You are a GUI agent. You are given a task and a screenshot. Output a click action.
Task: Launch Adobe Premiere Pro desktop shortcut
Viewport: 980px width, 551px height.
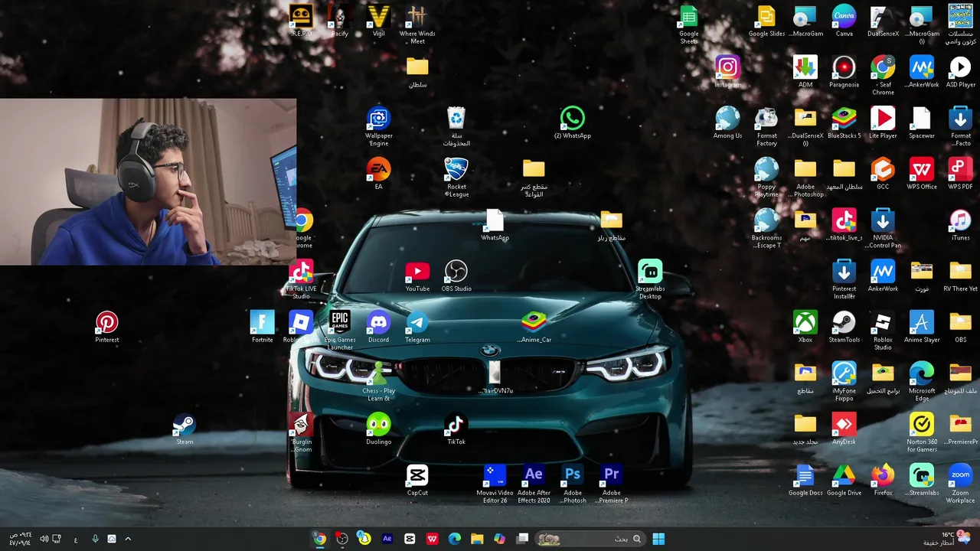[x=611, y=484]
